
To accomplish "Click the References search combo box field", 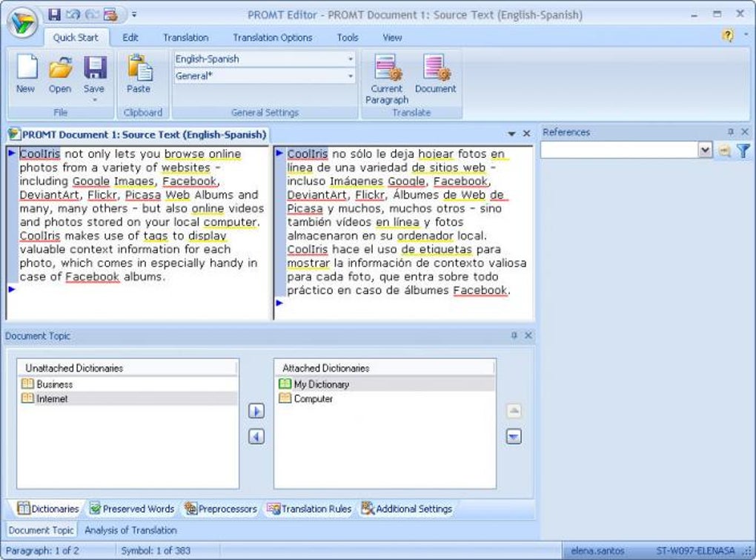I will pos(619,151).
